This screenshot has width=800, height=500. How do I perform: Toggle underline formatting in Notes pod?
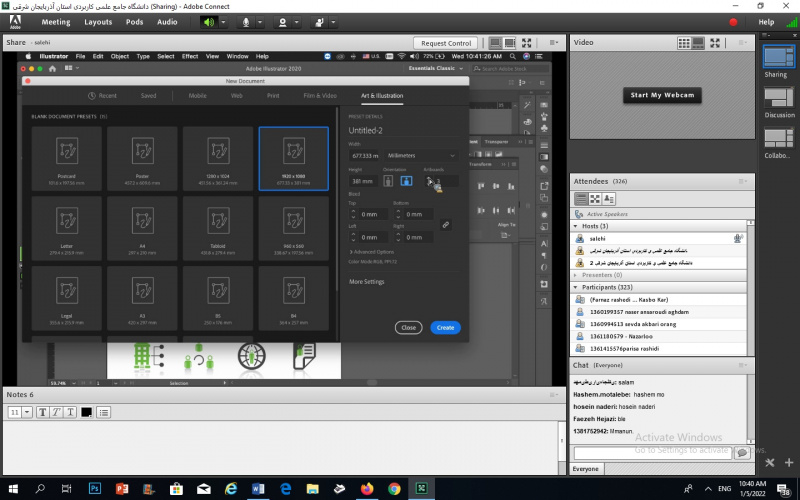(71, 412)
